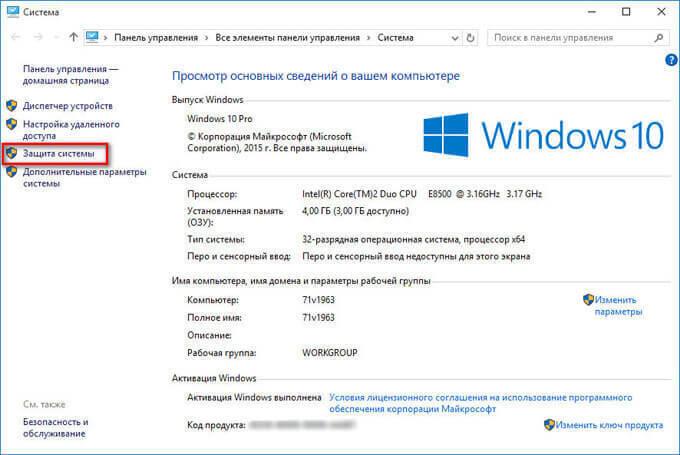The width and height of the screenshot is (680, 455).
Task: Click the Система window title icon
Action: pyautogui.click(x=13, y=12)
